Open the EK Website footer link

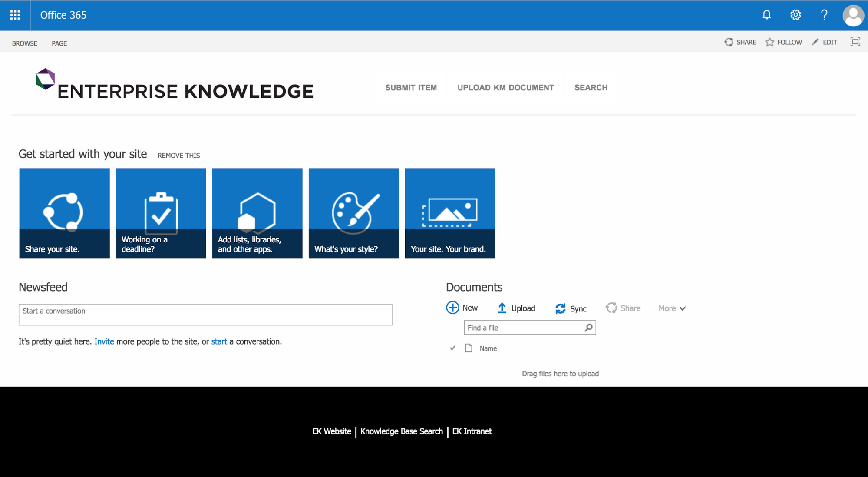(x=332, y=431)
